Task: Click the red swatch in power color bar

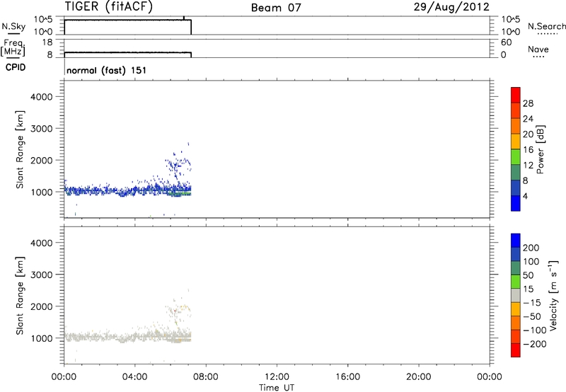Action: coord(516,95)
